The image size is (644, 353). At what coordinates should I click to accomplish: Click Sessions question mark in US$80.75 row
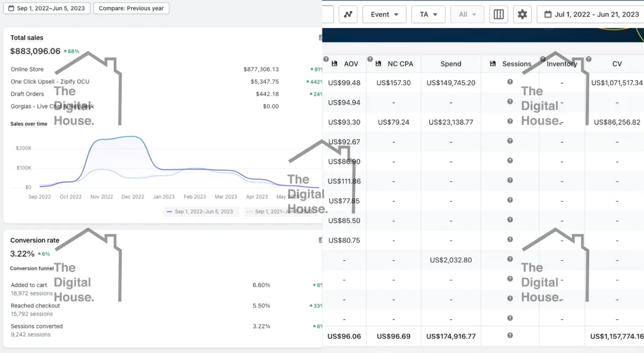pos(510,240)
